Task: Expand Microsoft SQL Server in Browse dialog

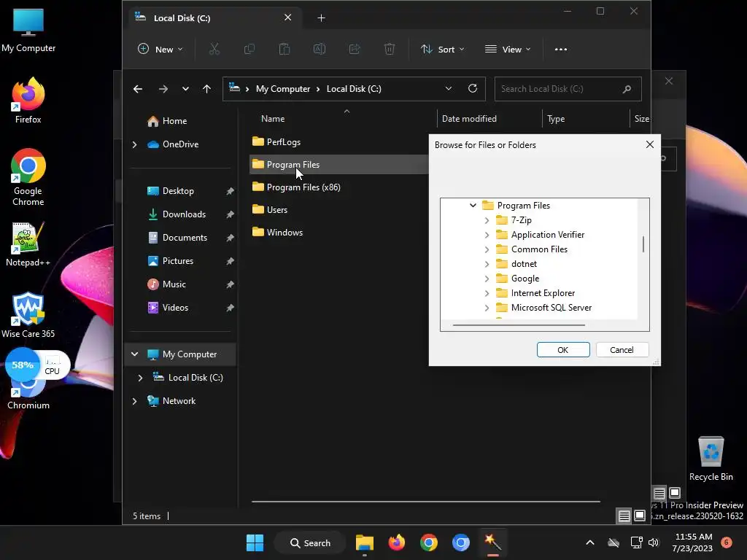Action: click(x=487, y=308)
